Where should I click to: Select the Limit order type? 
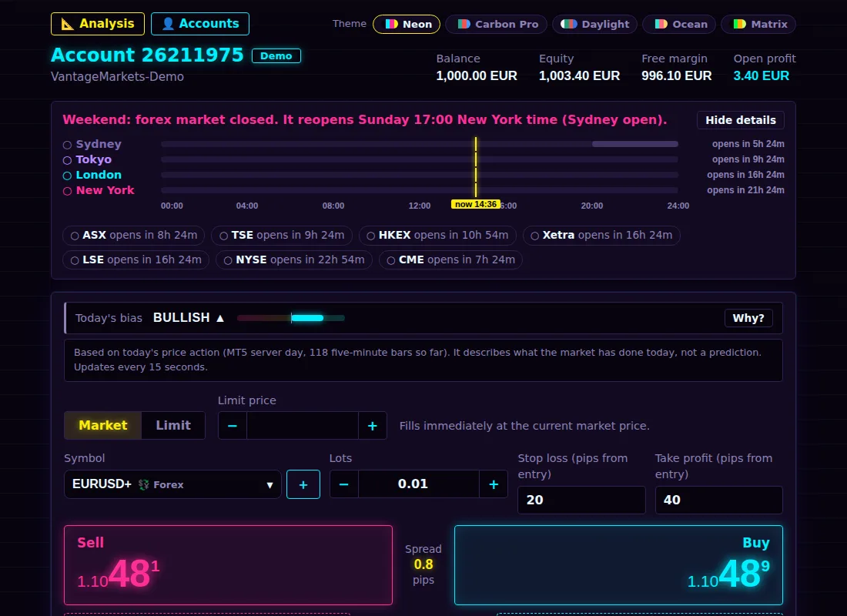173,425
